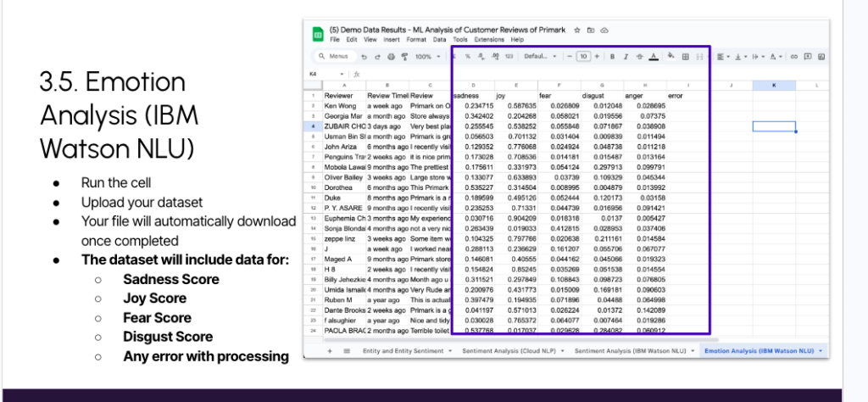Open the Default font dropdown
Viewport: 868px width, 402px height.
540,57
